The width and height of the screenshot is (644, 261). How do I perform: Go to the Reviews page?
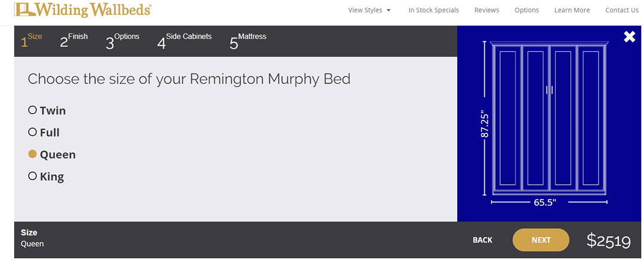(x=487, y=10)
